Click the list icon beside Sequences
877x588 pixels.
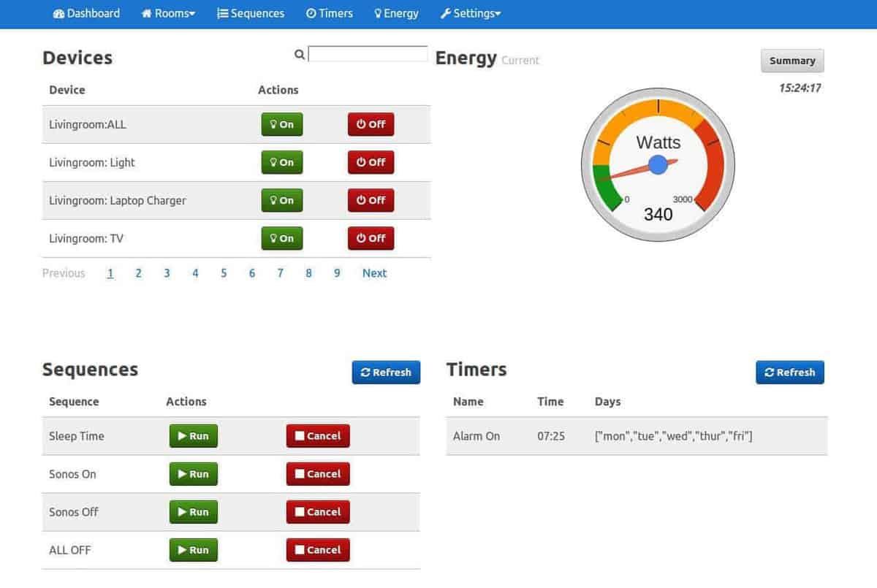coord(222,14)
